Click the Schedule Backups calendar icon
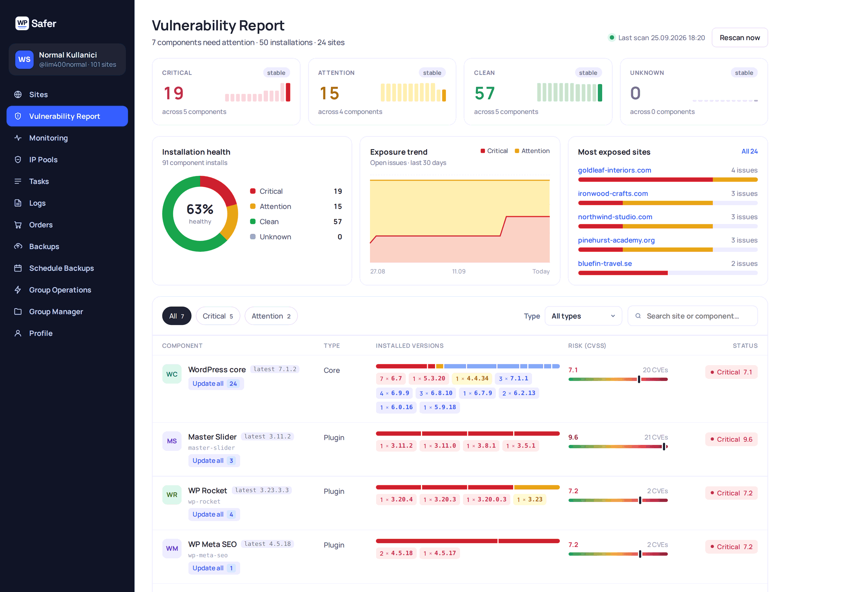 [x=18, y=268]
